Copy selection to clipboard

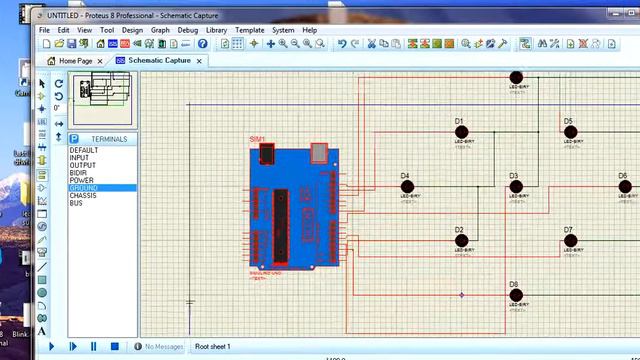[384, 44]
